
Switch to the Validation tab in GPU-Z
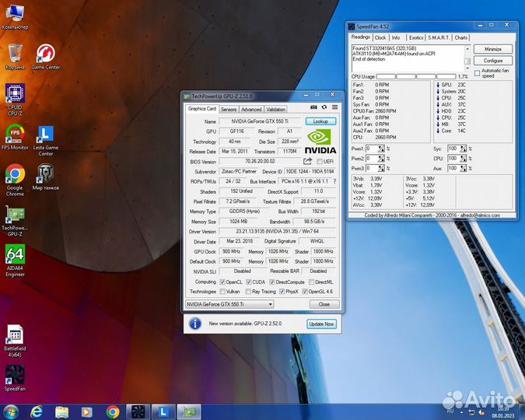coord(275,109)
